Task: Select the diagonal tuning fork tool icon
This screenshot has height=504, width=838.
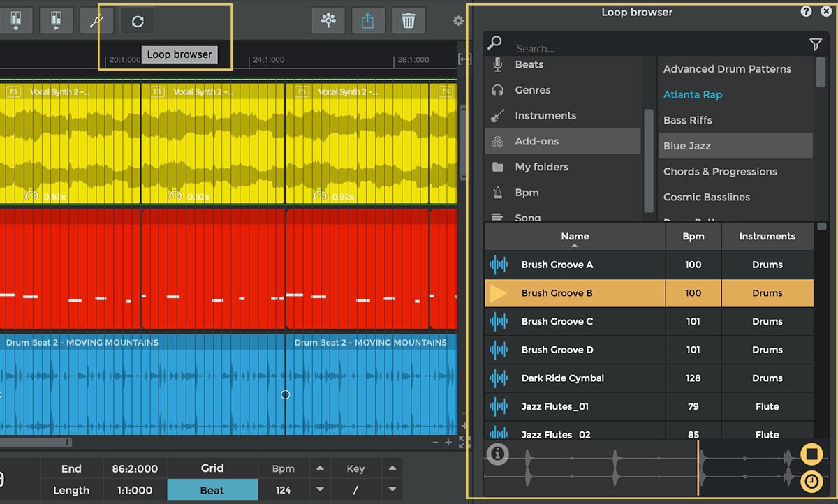Action: pos(97,21)
